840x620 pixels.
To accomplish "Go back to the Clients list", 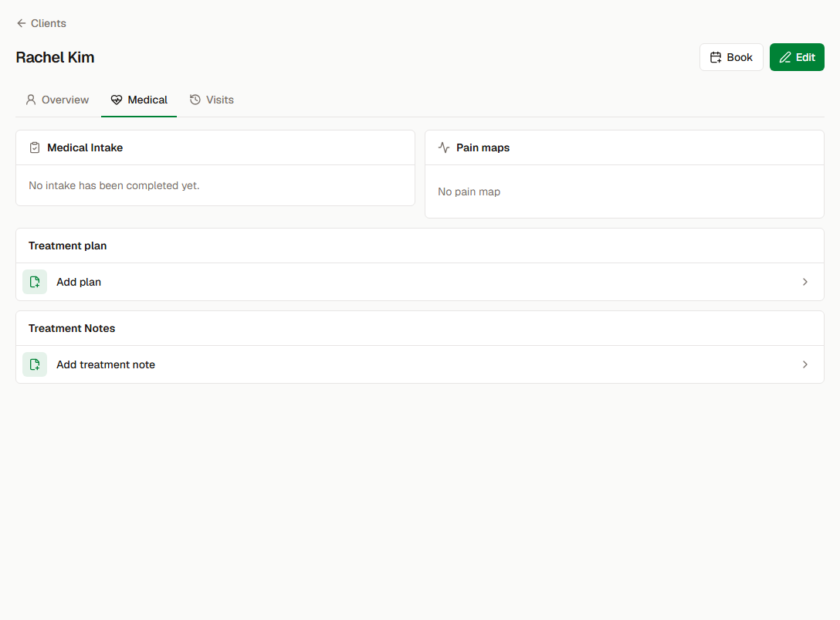I will [41, 23].
